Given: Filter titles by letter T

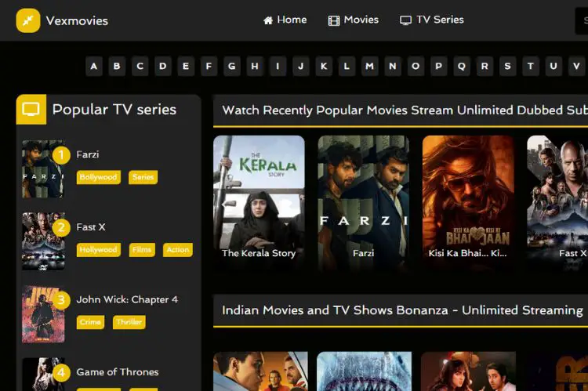Looking at the screenshot, I should click(531, 67).
